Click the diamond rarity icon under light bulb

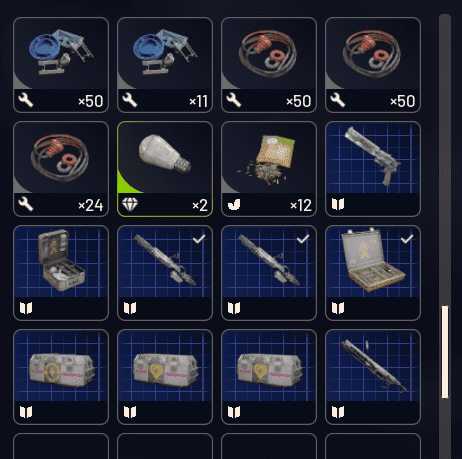(130, 204)
